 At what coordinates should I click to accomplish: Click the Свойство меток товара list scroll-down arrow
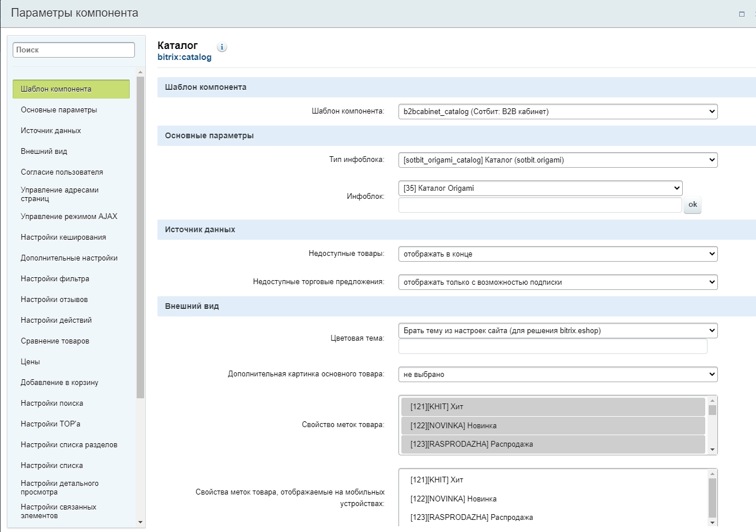pos(712,450)
